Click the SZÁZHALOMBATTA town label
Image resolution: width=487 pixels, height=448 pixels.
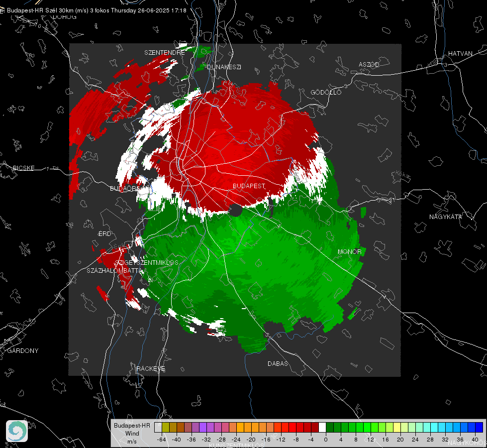pos(113,270)
